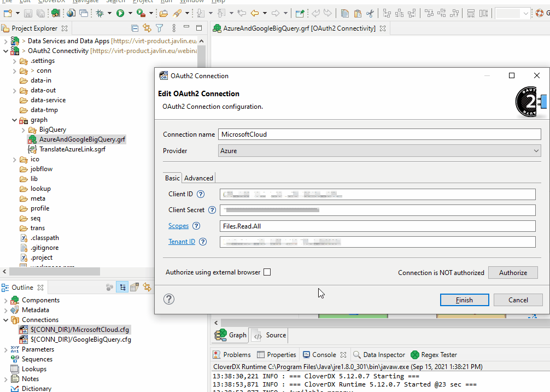550x392 pixels.
Task: Click the Paste clipboard icon in toolbar
Action: tap(358, 13)
